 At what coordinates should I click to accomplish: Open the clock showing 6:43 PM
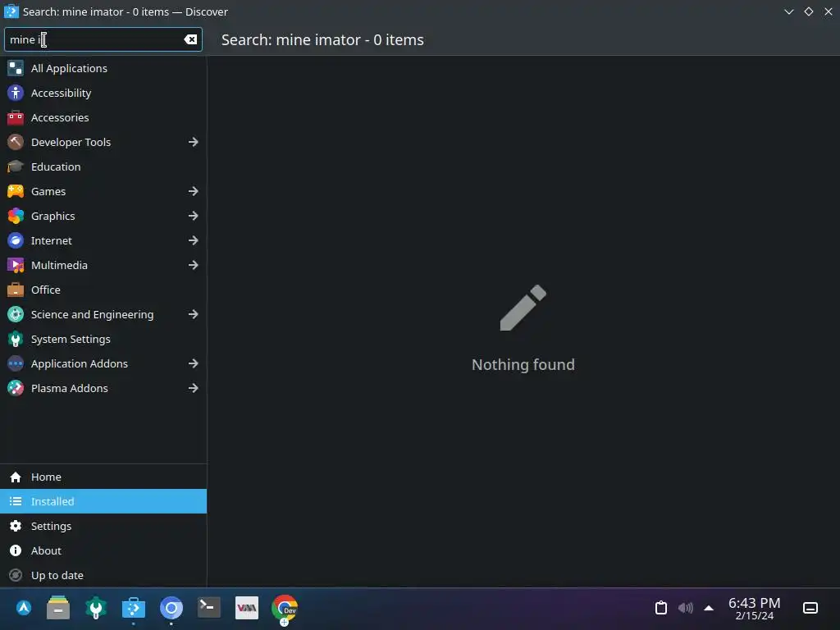click(x=755, y=609)
